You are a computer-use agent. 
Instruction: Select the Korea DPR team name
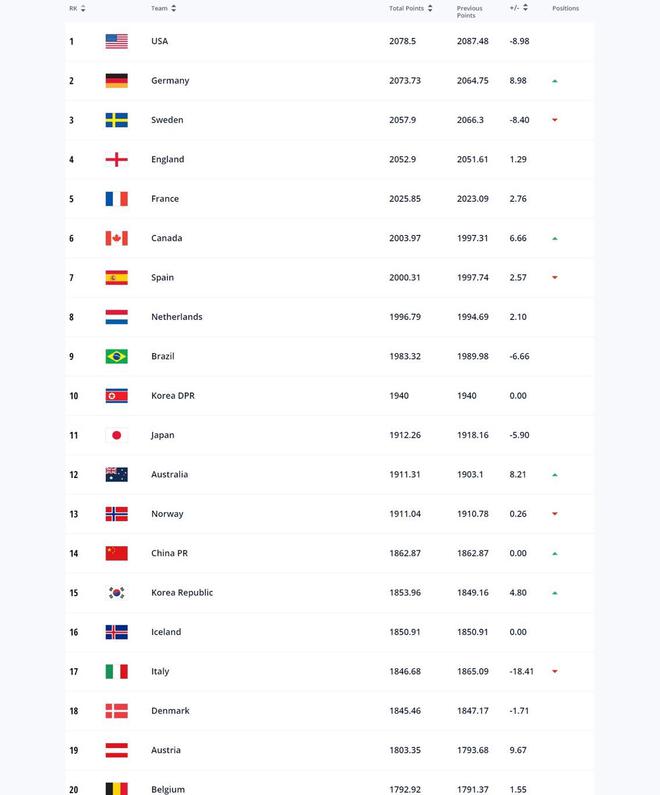(x=172, y=396)
